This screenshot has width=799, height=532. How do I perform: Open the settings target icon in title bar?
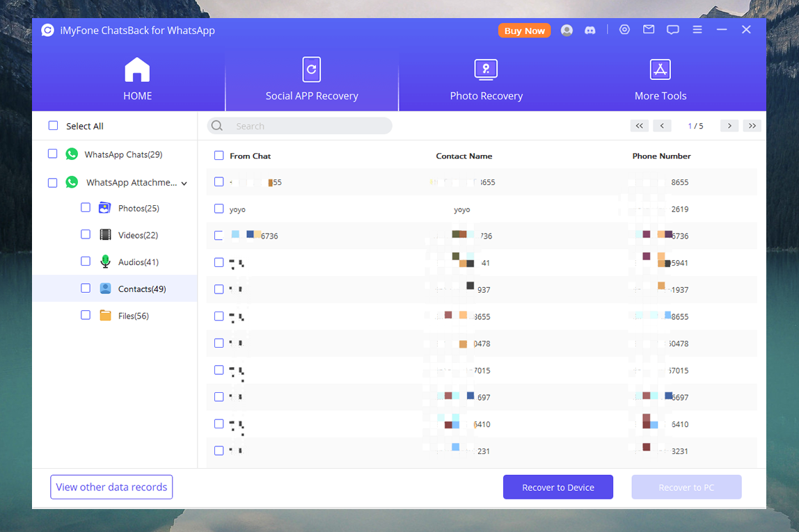624,30
